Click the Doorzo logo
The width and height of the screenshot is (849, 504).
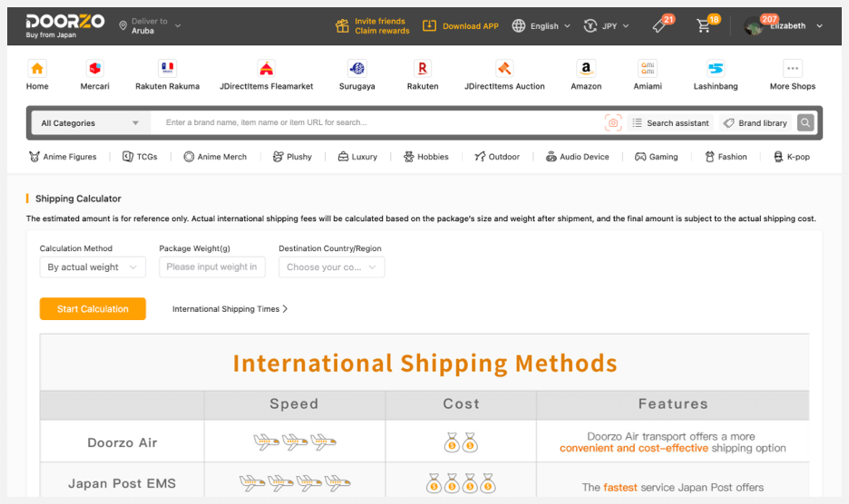click(65, 25)
